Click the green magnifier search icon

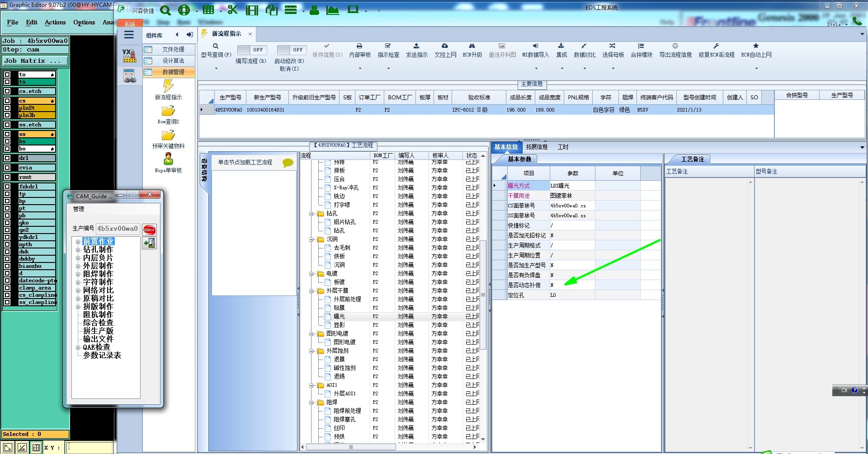point(165,10)
